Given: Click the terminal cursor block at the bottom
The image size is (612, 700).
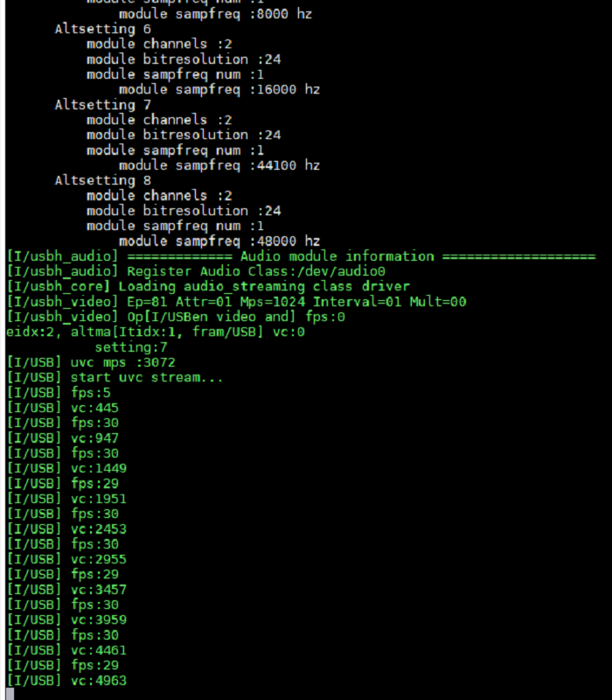Looking at the screenshot, I should pyautogui.click(x=8, y=695).
